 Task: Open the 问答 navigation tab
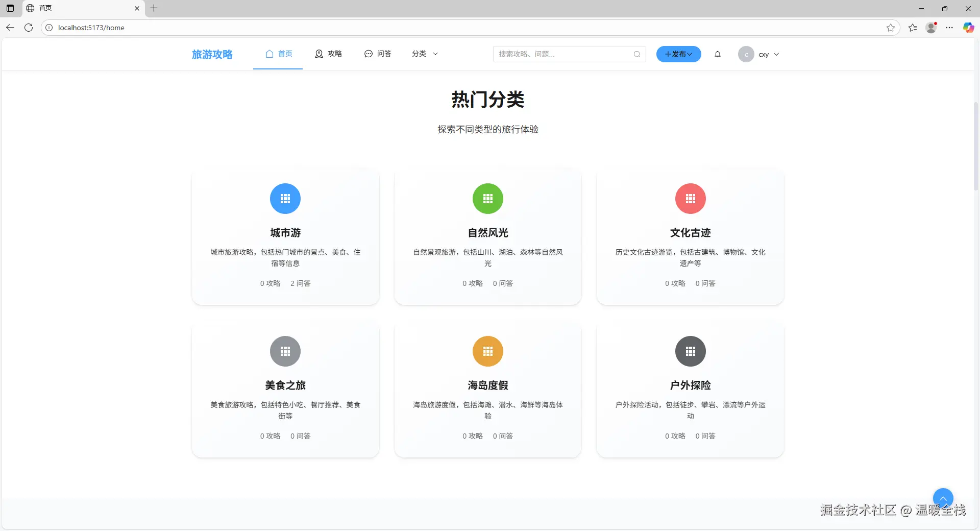(x=378, y=54)
